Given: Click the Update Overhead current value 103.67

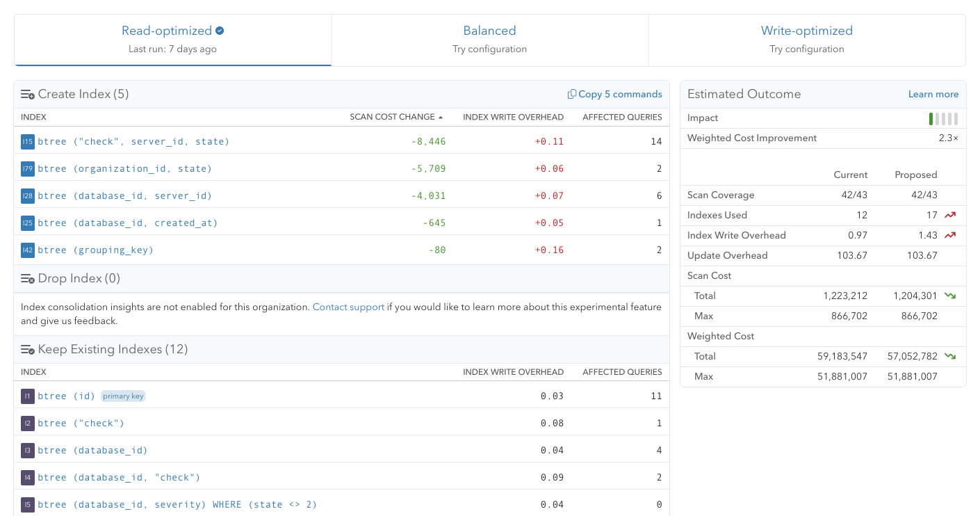Looking at the screenshot, I should pos(852,256).
